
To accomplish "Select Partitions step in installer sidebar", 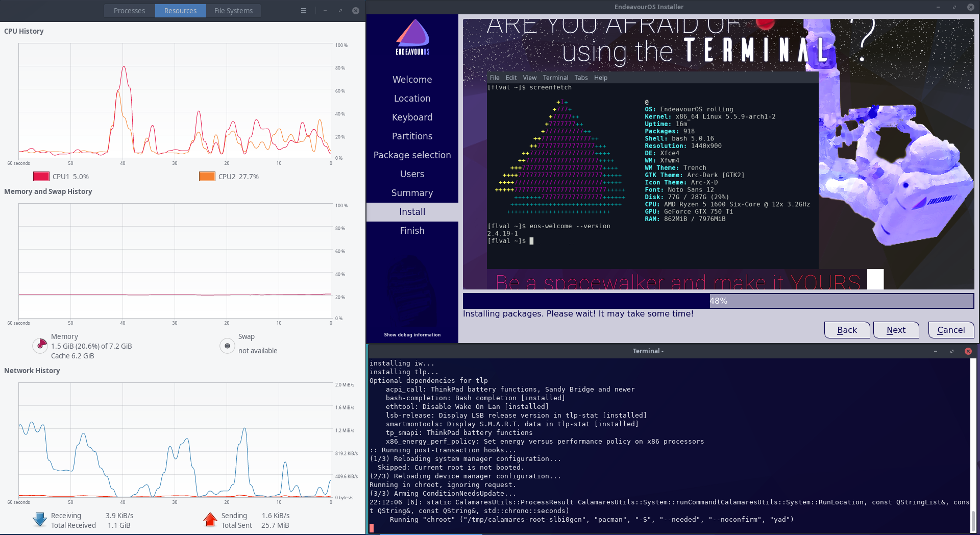I will click(412, 136).
